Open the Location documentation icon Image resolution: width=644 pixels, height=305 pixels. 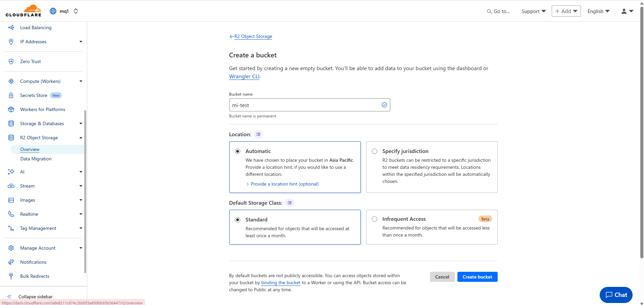pos(258,134)
